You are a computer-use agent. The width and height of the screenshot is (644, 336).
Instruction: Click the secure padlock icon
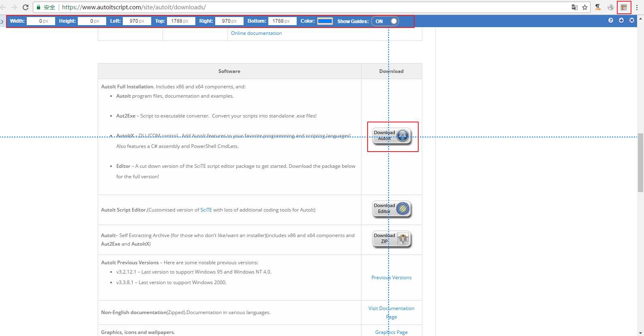[39, 7]
